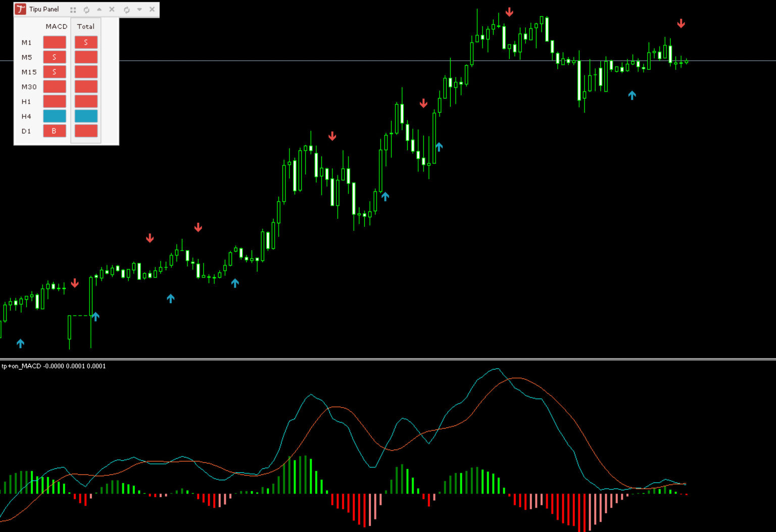This screenshot has height=532, width=776.
Task: Click the tp+on_MACD indicator label
Action: coord(54,366)
